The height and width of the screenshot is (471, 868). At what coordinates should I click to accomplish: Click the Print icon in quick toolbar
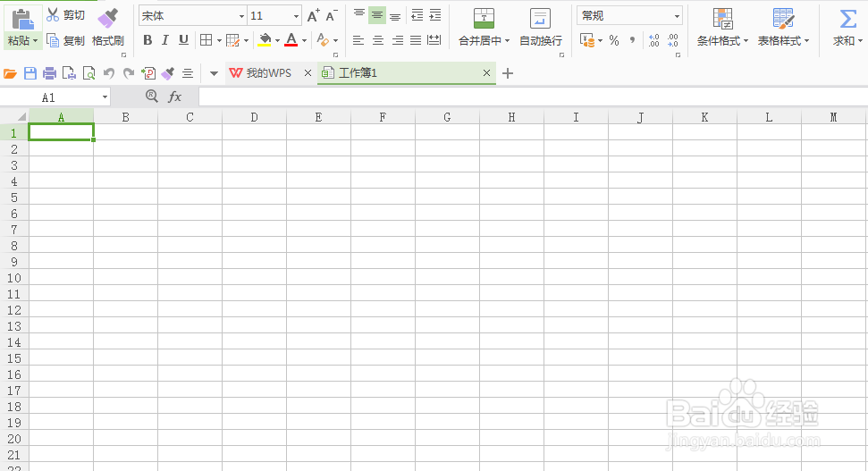(49, 73)
